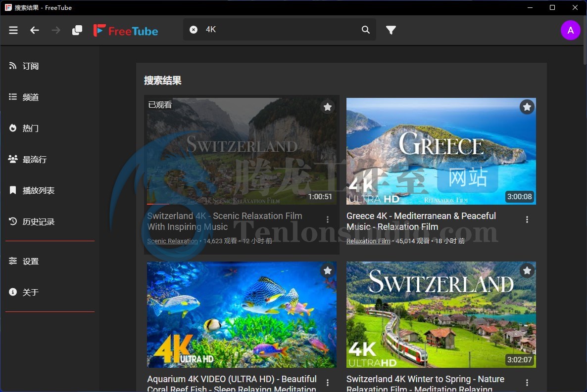
Task: Click the 关于 info icon
Action: point(13,292)
